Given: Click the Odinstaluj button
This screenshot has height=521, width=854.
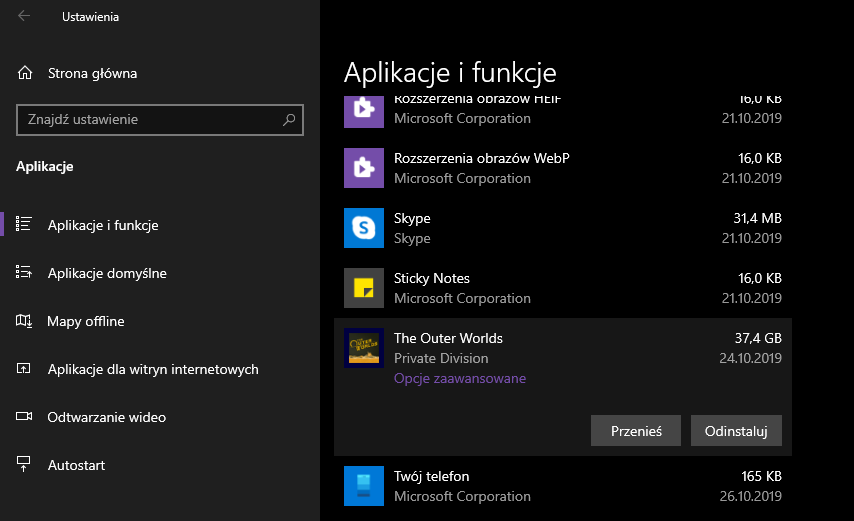Looking at the screenshot, I should (x=736, y=431).
